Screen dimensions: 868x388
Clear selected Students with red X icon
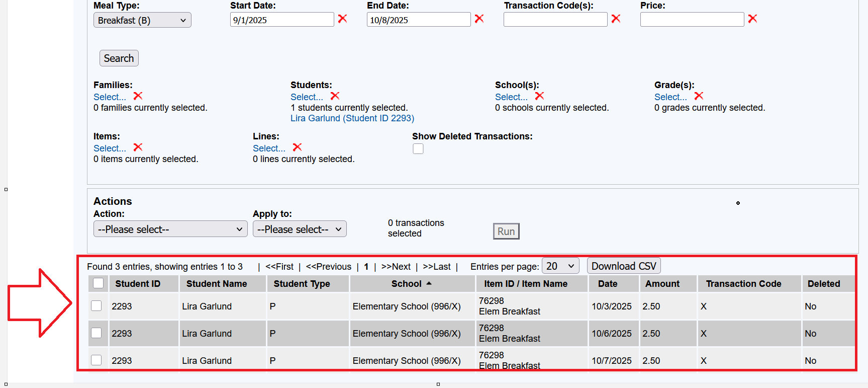tap(335, 96)
